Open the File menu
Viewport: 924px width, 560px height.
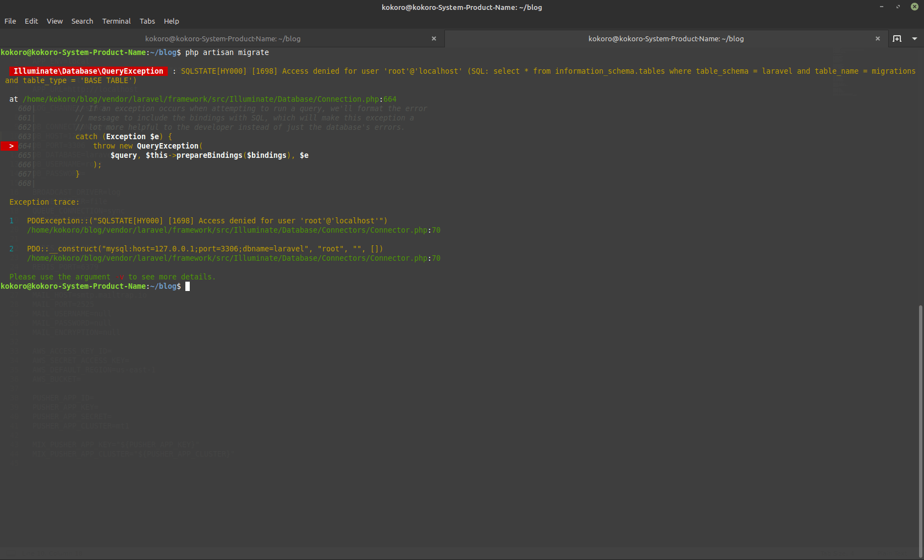10,21
